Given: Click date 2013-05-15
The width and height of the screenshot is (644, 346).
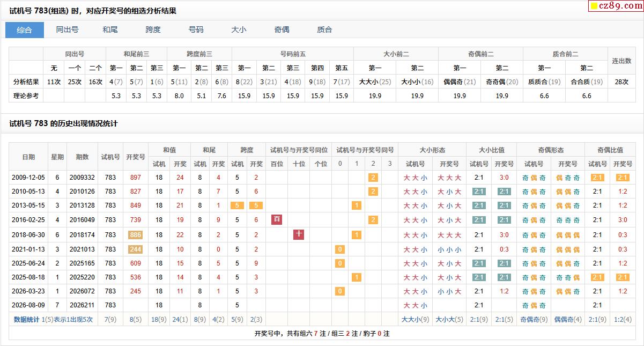Looking at the screenshot, I should pyautogui.click(x=28, y=205).
